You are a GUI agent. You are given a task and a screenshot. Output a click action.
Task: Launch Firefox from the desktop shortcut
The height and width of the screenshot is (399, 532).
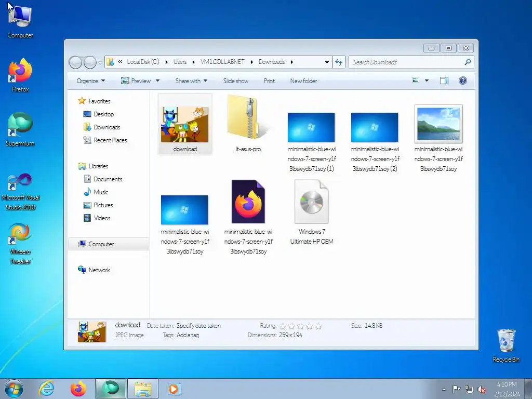(x=20, y=75)
